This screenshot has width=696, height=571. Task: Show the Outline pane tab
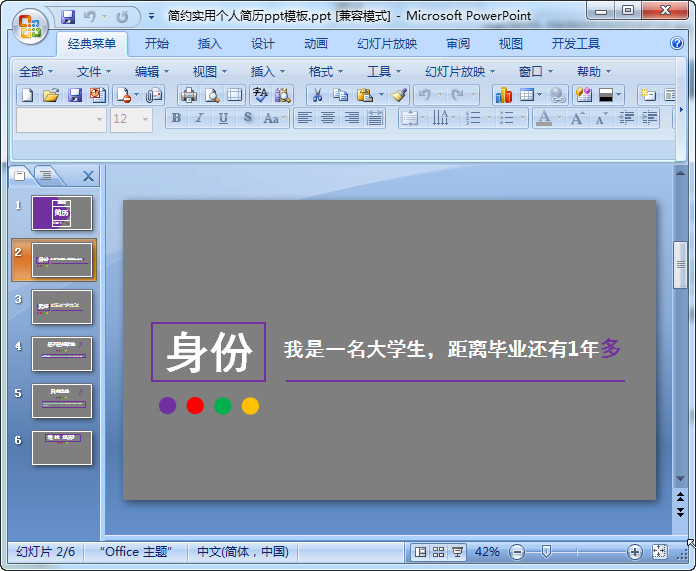coord(46,175)
